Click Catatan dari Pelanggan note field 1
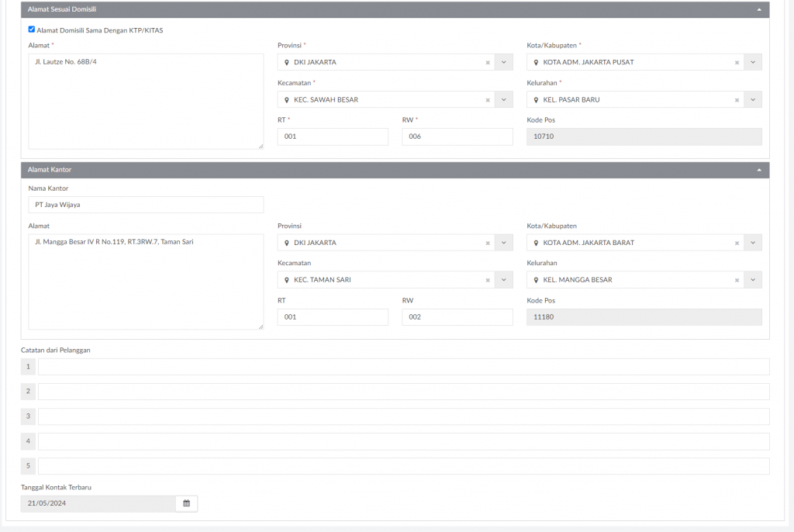The image size is (794, 532). click(x=403, y=367)
